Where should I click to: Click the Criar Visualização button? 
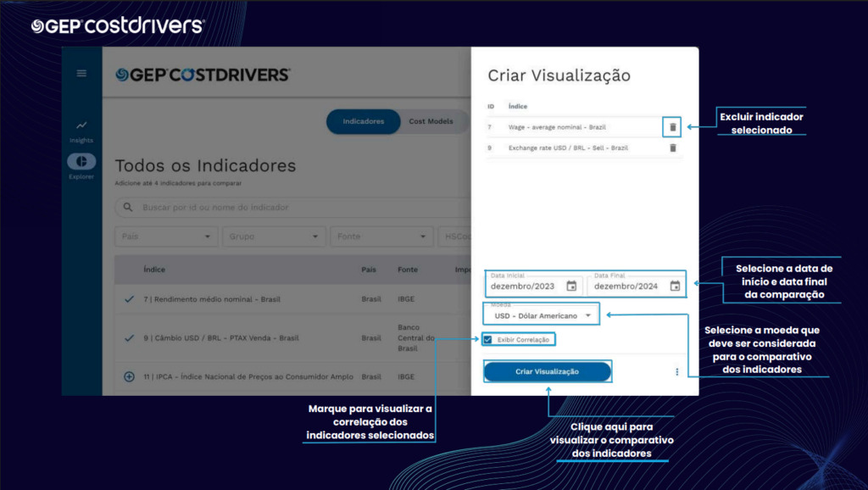pos(547,371)
